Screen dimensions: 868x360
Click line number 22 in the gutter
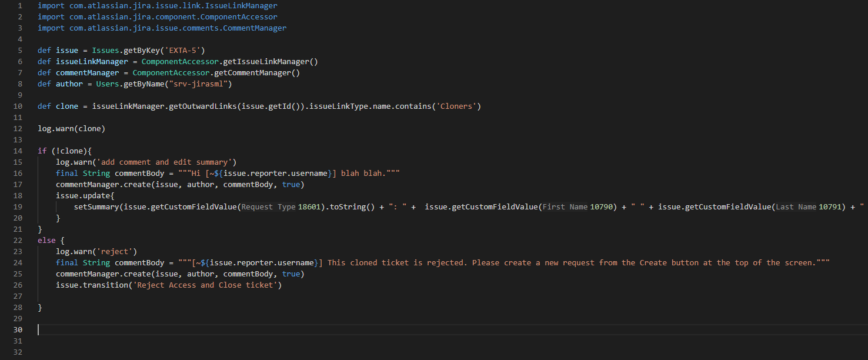(18, 240)
